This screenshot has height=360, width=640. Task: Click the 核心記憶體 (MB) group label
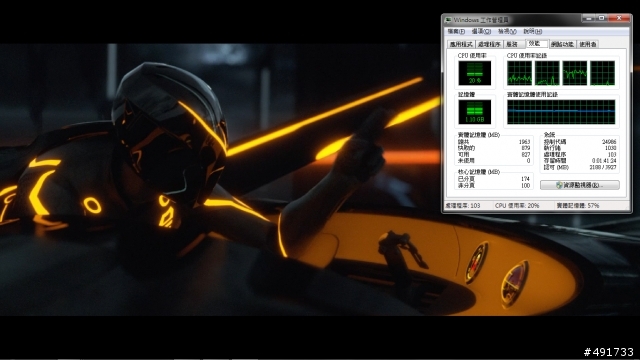pyautogui.click(x=479, y=172)
